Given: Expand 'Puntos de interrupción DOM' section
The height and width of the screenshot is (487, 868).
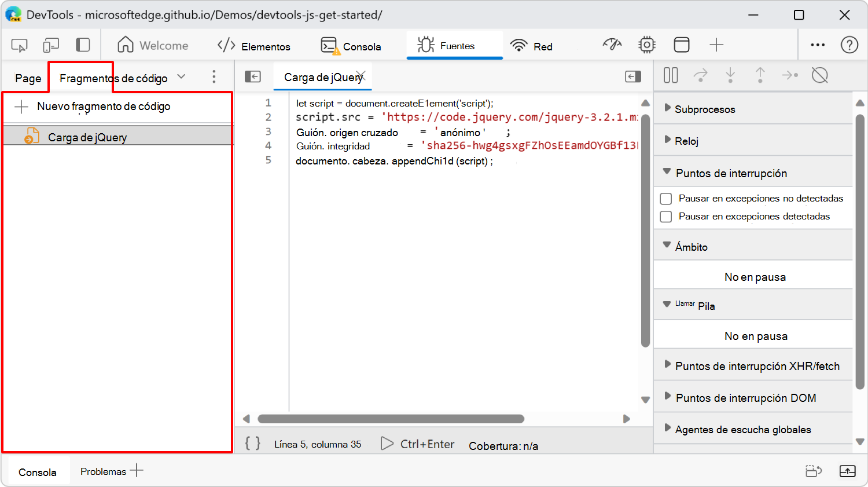Looking at the screenshot, I should 667,397.
